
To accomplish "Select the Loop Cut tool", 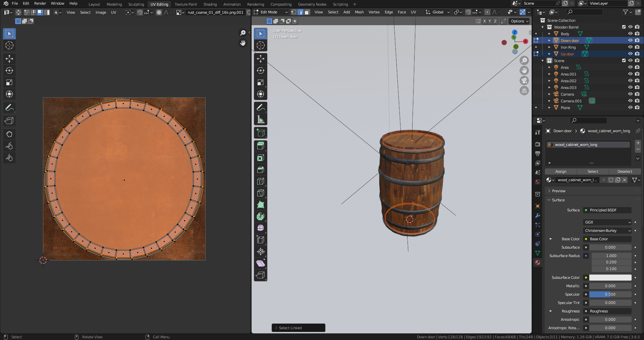I will tap(261, 181).
